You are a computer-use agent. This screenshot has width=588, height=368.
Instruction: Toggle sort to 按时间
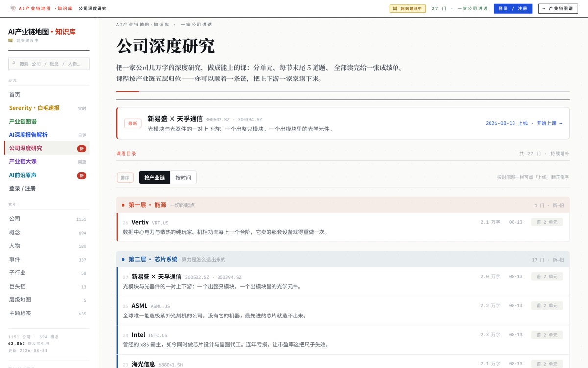coord(183,177)
